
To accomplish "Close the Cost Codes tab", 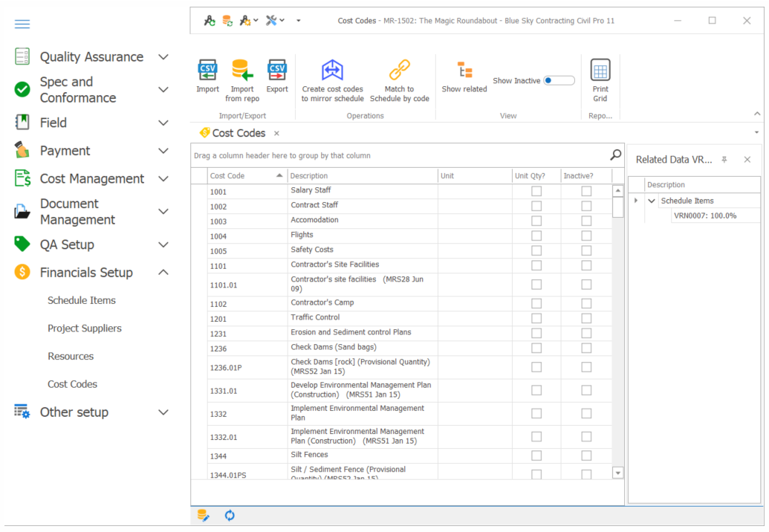I will tap(276, 133).
